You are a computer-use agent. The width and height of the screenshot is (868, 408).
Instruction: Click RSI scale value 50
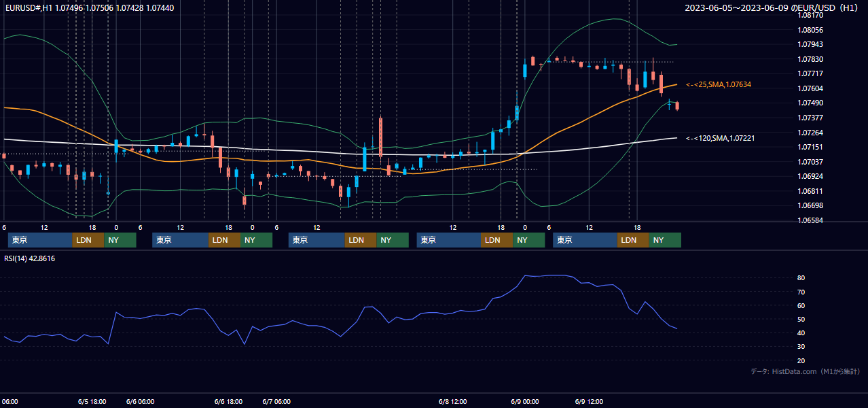[x=801, y=319]
